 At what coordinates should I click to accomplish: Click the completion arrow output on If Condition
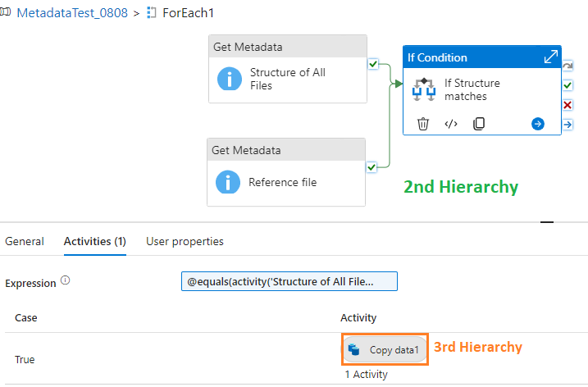point(567,124)
